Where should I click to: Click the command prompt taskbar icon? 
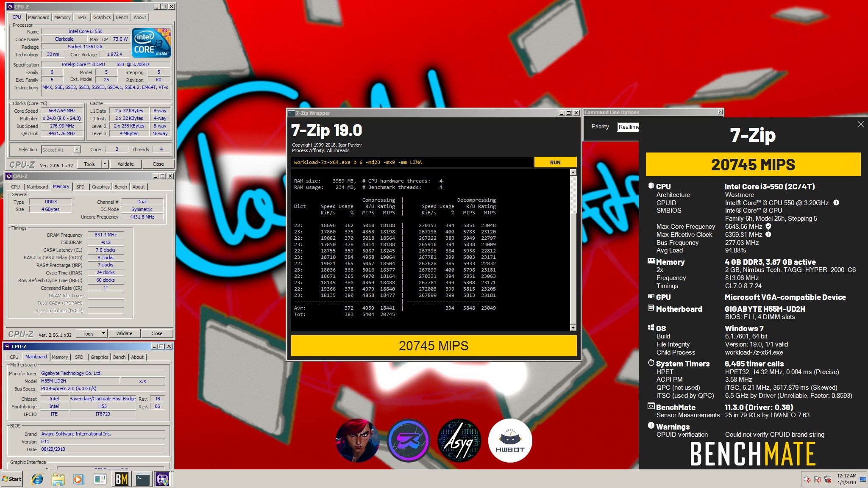tap(142, 479)
